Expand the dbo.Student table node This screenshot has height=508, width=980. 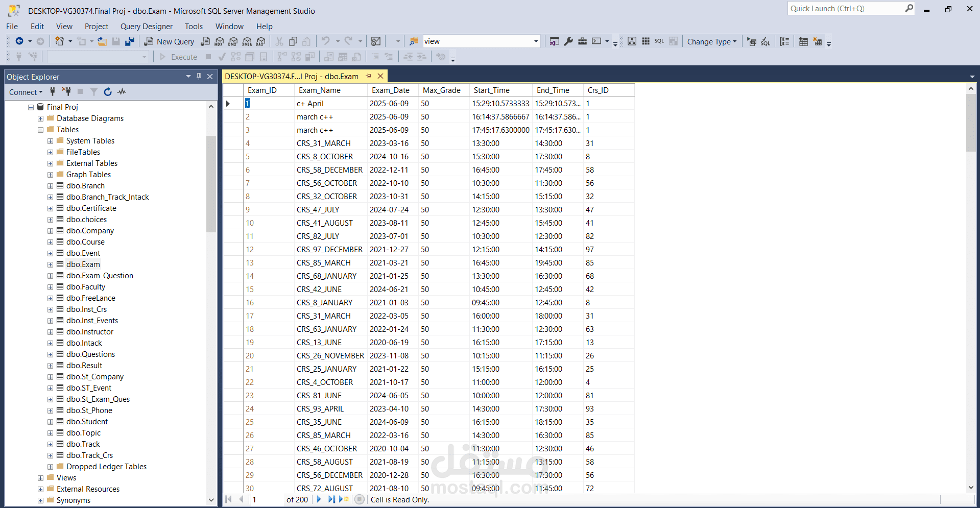click(x=50, y=422)
